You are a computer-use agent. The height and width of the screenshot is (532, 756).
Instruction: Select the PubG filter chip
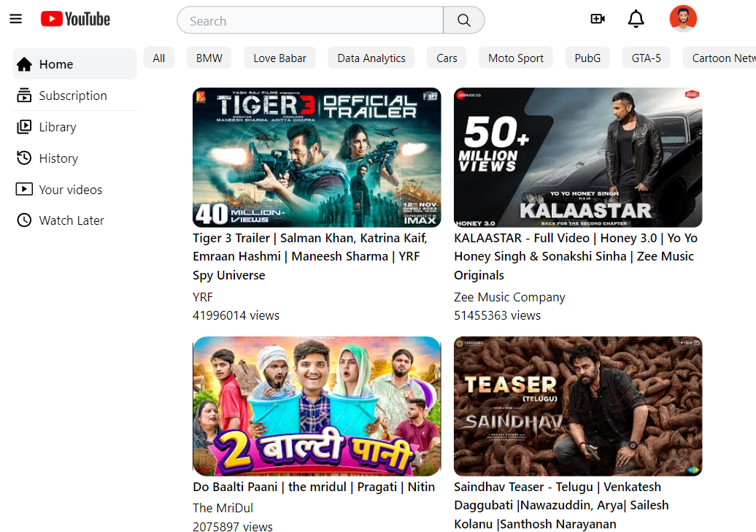click(x=587, y=58)
